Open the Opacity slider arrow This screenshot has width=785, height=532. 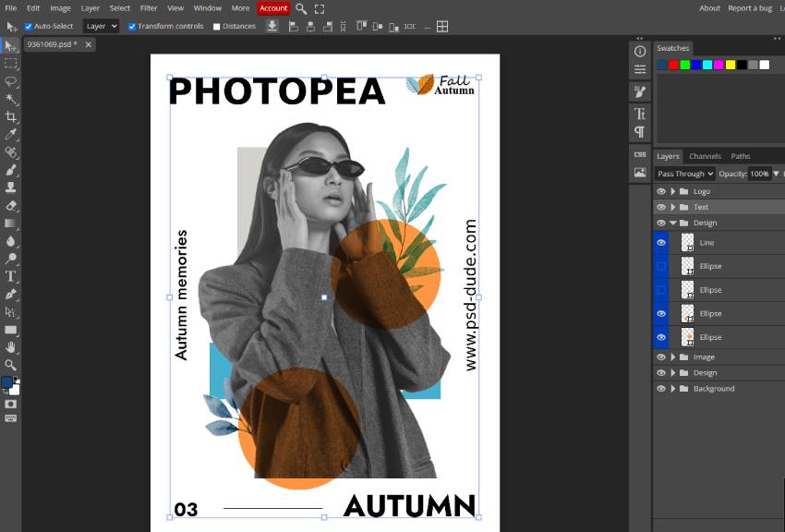pyautogui.click(x=776, y=174)
